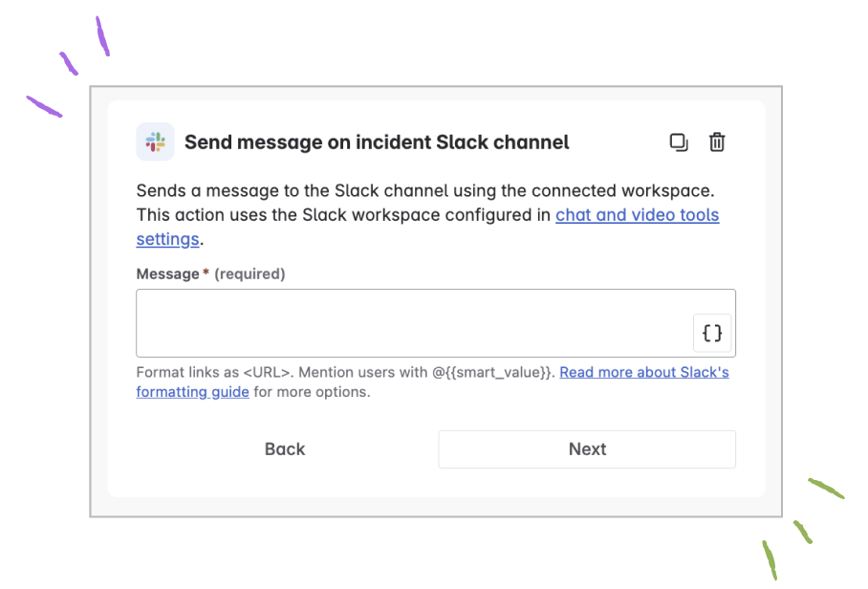
Task: Click the "formatting guide" link text
Action: click(193, 392)
